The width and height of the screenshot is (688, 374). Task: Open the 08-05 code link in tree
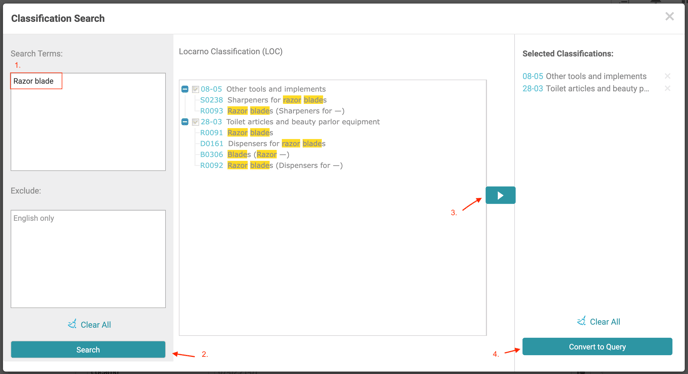(211, 89)
